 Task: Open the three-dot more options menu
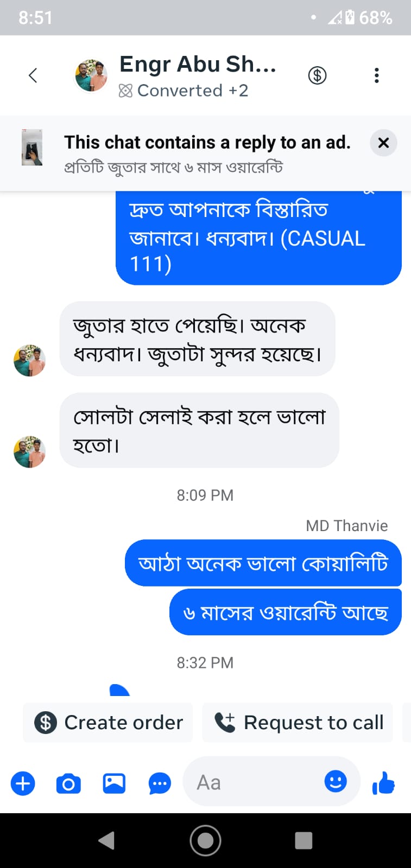[376, 75]
